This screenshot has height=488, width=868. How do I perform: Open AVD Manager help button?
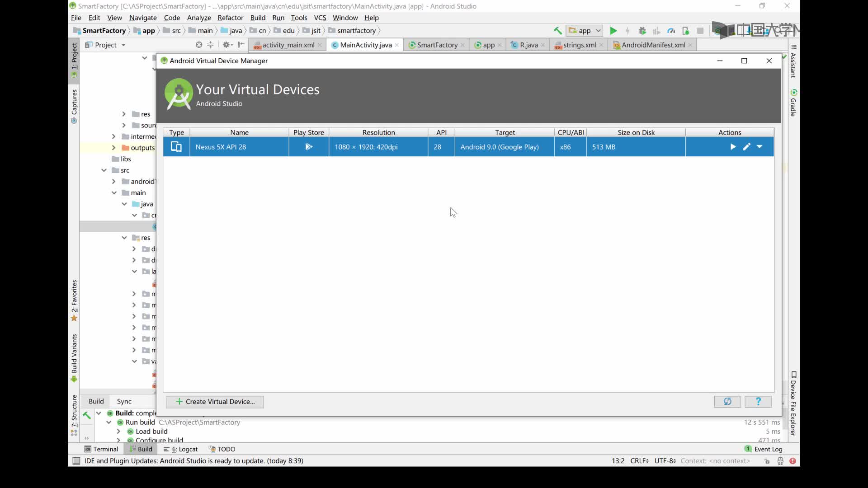point(758,402)
